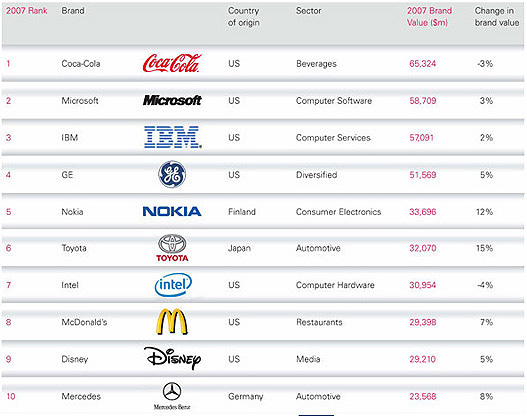Click the Disney script logo

tap(172, 358)
